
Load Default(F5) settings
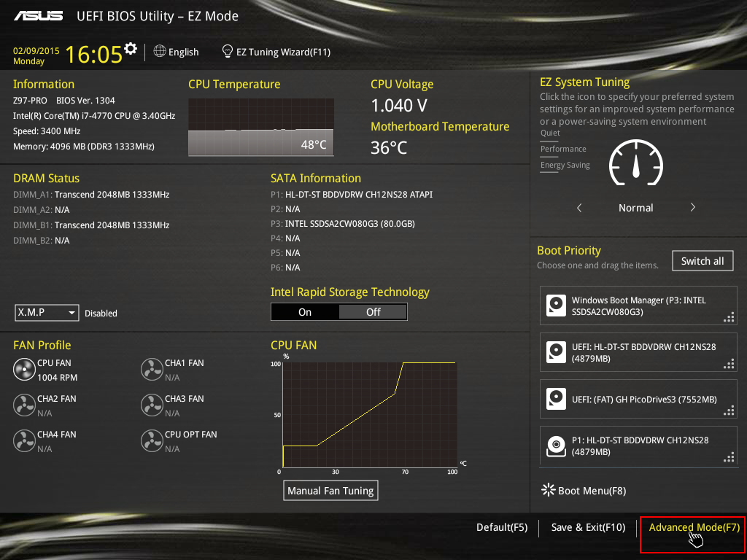click(502, 527)
